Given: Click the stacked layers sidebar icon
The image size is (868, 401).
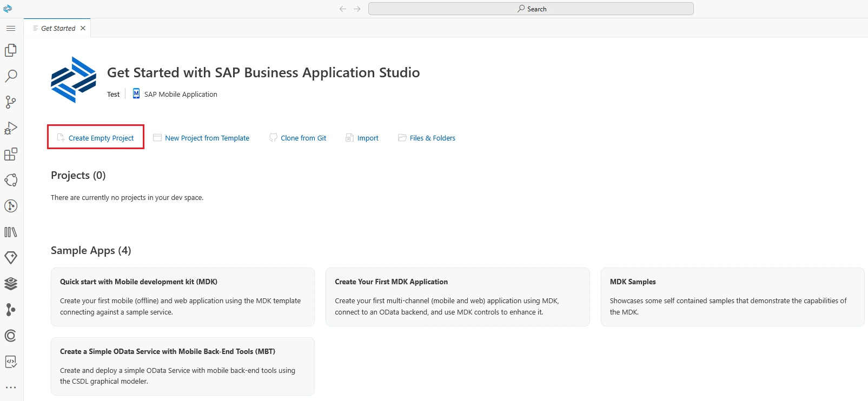Looking at the screenshot, I should pyautogui.click(x=11, y=283).
